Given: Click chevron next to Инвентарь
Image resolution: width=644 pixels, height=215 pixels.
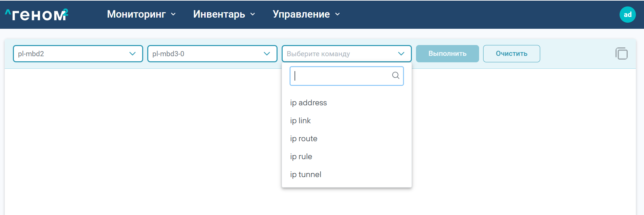Looking at the screenshot, I should (252, 14).
